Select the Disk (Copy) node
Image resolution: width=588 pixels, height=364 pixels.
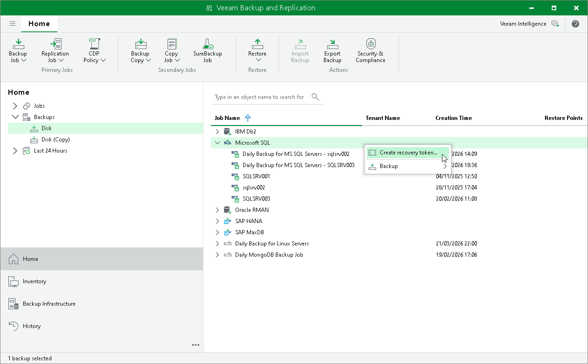(x=56, y=140)
